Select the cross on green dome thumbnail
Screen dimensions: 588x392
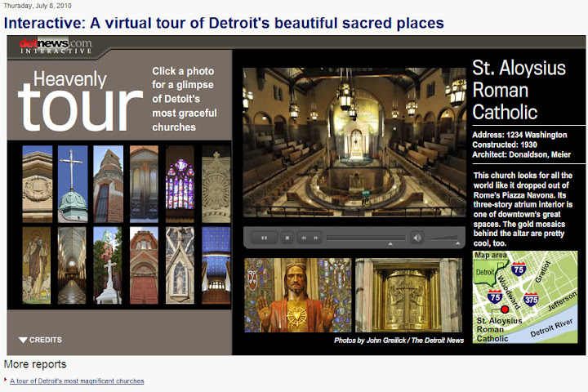point(73,184)
